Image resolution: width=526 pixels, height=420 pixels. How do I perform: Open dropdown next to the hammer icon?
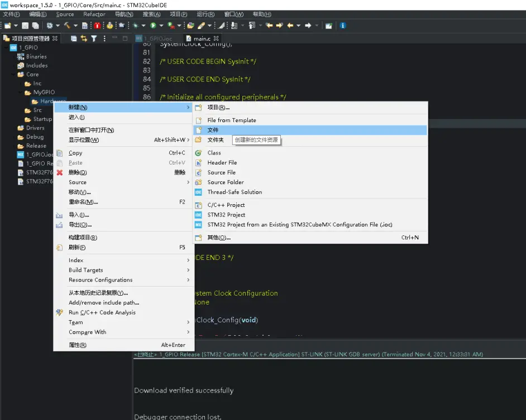[x=76, y=26]
